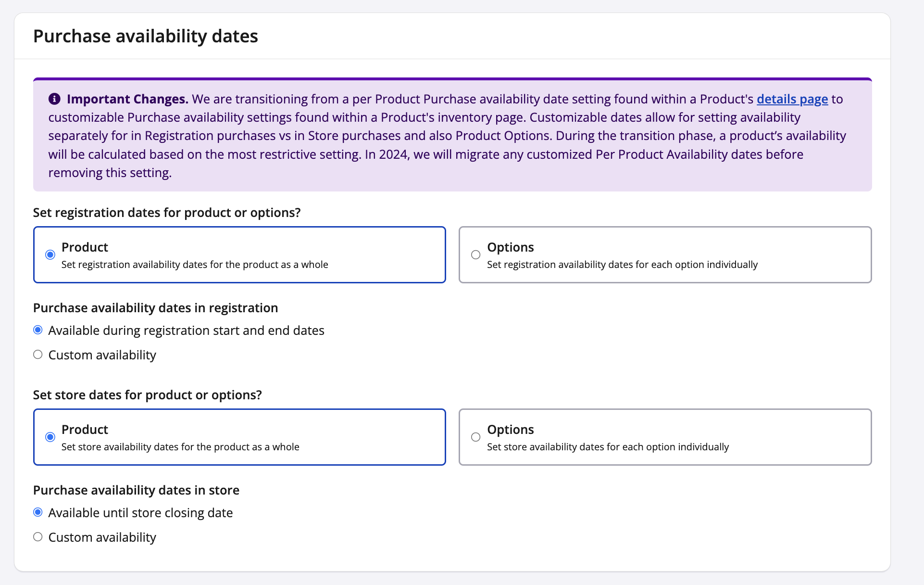924x585 pixels.
Task: Click the selected Product registration card
Action: 239,254
